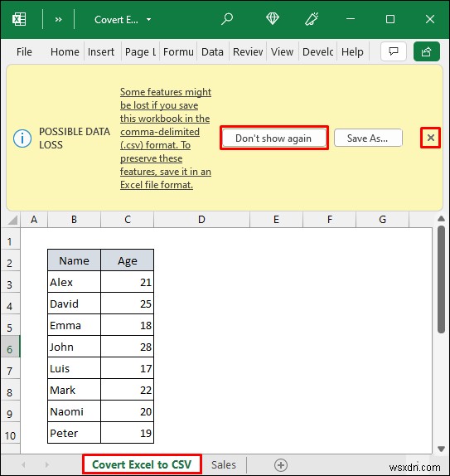
Task: Select the cell containing John
Action: pyautogui.click(x=74, y=347)
